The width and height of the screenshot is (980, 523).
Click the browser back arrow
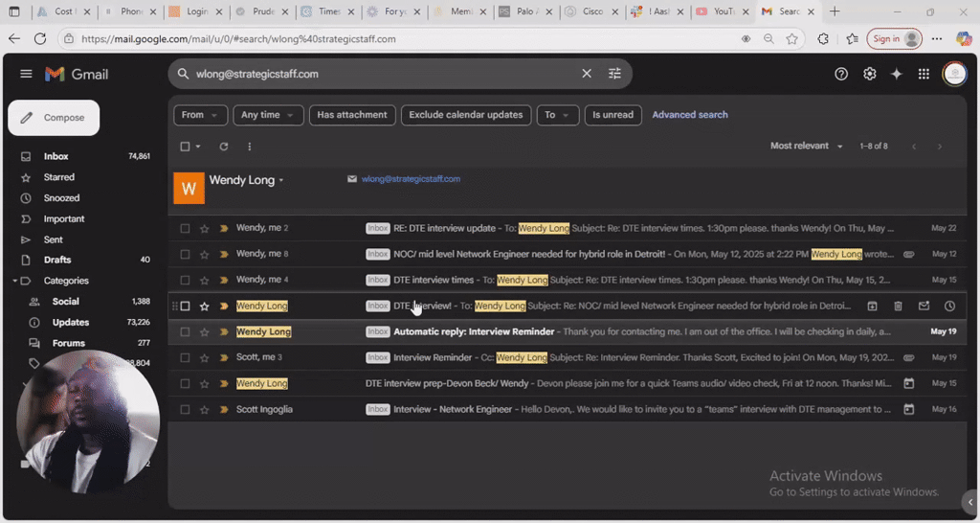tap(13, 38)
